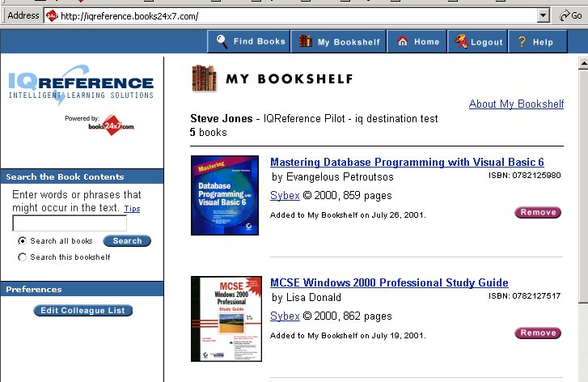
Task: Click the Preferences section header
Action: pyautogui.click(x=82, y=289)
